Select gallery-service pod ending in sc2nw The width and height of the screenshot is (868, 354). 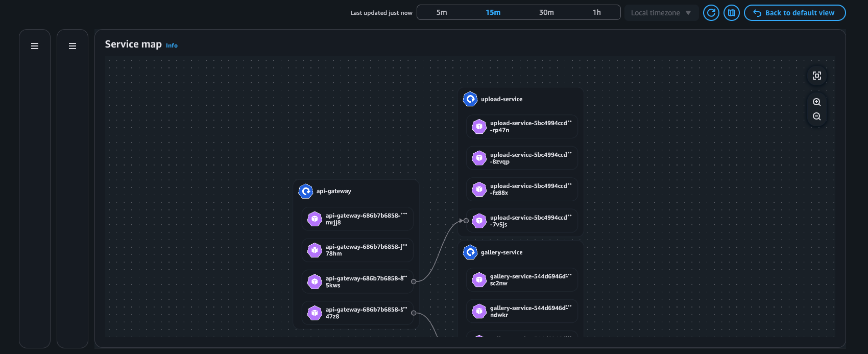522,280
